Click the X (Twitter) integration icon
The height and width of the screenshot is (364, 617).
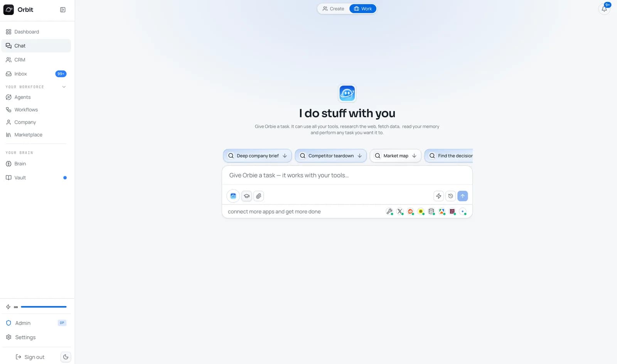point(400,211)
